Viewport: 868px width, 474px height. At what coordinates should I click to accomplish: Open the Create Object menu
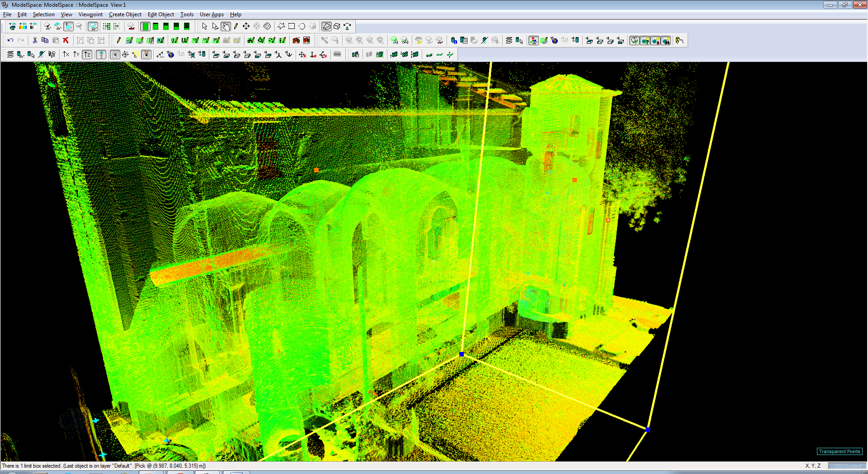point(125,14)
